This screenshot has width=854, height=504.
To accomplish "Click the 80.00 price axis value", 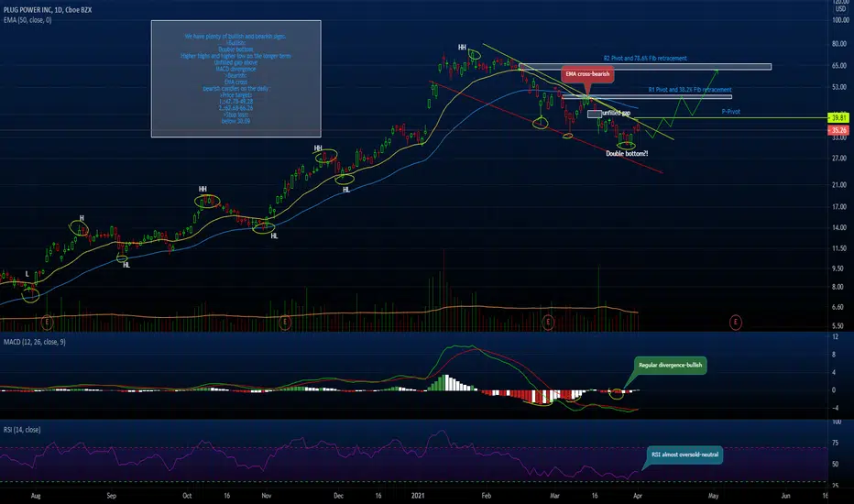I will pos(840,44).
